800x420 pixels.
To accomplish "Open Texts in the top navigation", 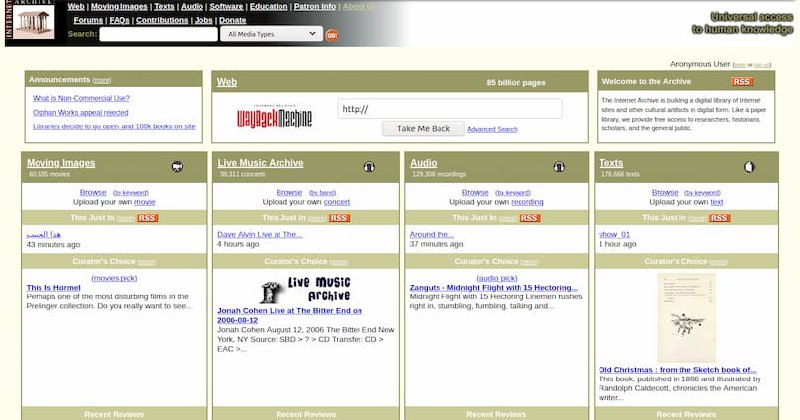I will (x=164, y=7).
